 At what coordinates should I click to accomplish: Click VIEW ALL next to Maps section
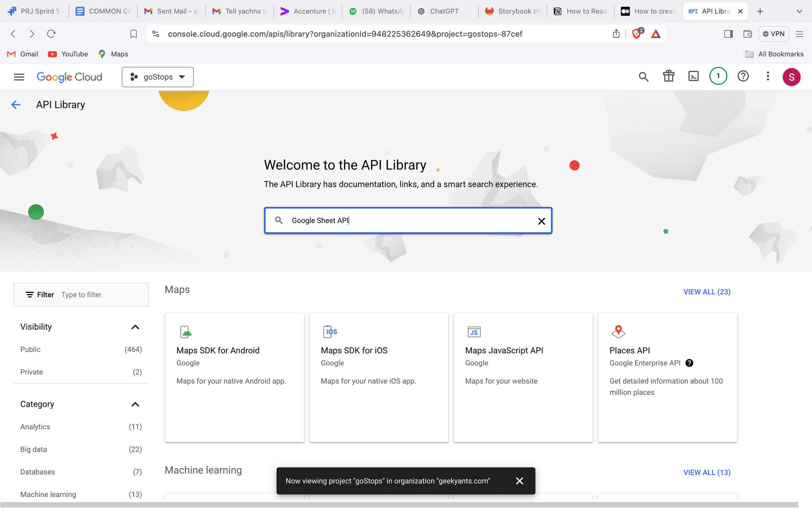point(707,291)
